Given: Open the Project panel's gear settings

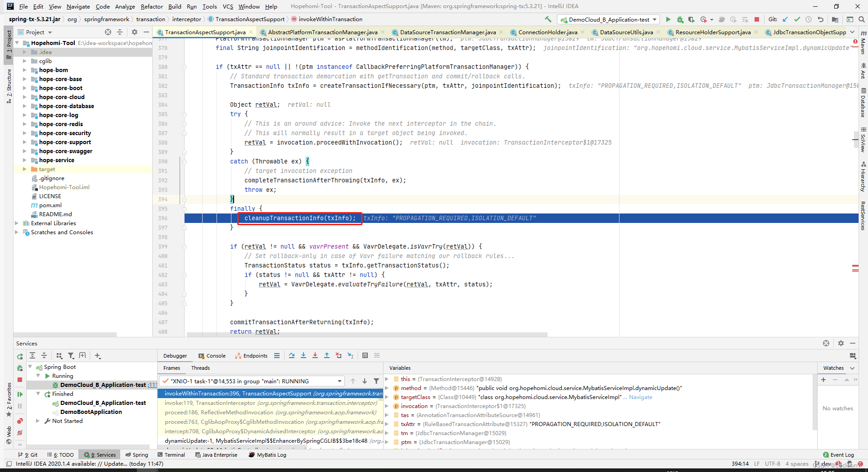Looking at the screenshot, I should pyautogui.click(x=135, y=32).
